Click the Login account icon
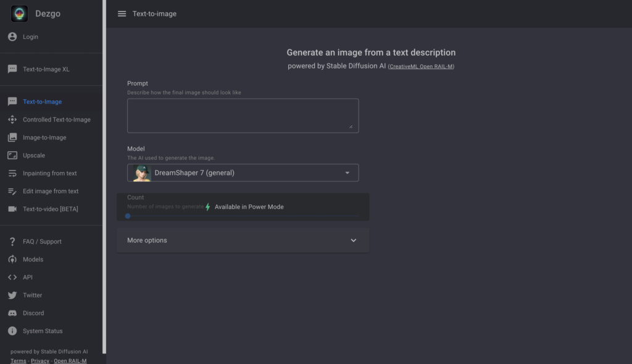632x364 pixels. tap(12, 36)
